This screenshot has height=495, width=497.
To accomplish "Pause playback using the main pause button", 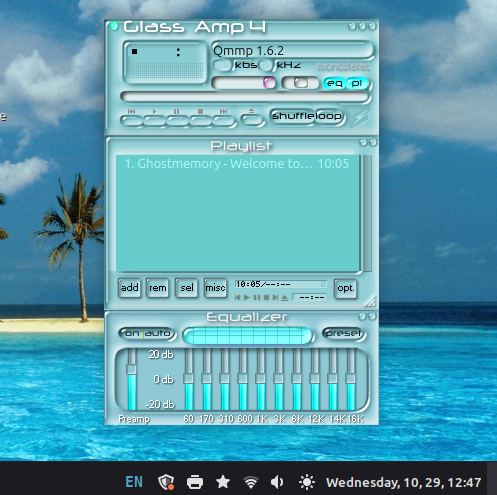I will pos(177,121).
